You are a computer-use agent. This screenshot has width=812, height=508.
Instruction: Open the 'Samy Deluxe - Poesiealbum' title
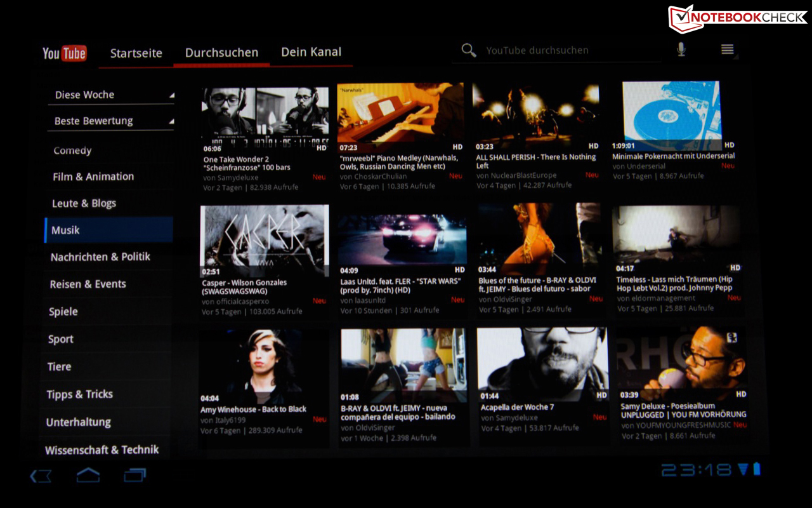tap(683, 410)
